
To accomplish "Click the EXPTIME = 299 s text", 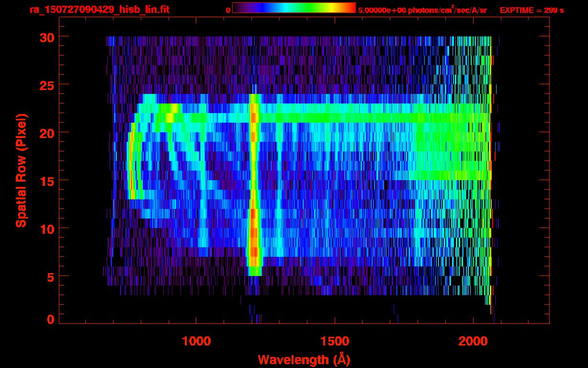I will coord(531,10).
